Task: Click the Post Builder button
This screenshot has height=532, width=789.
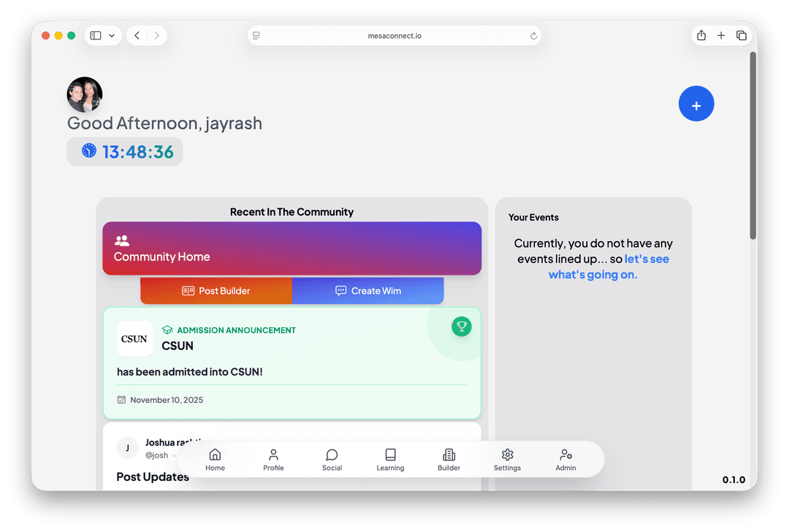Action: point(216,291)
